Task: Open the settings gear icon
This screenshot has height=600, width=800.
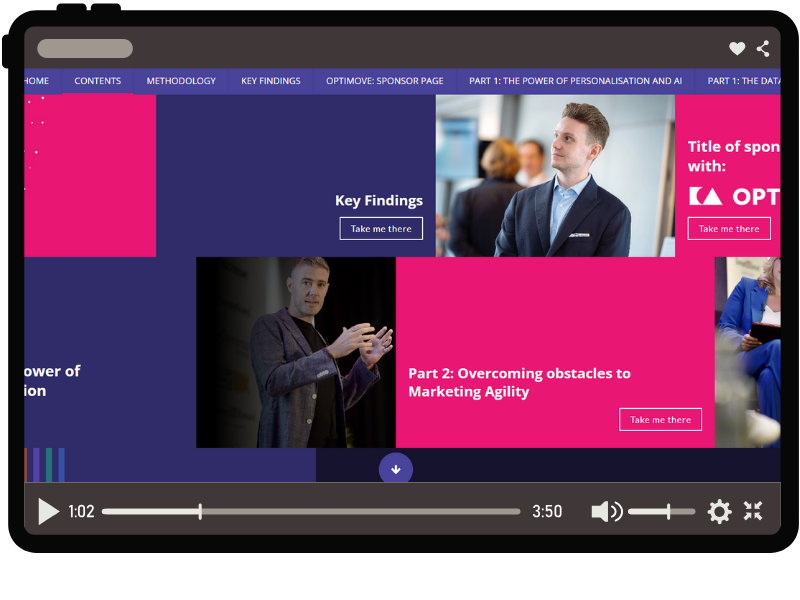Action: 719,512
